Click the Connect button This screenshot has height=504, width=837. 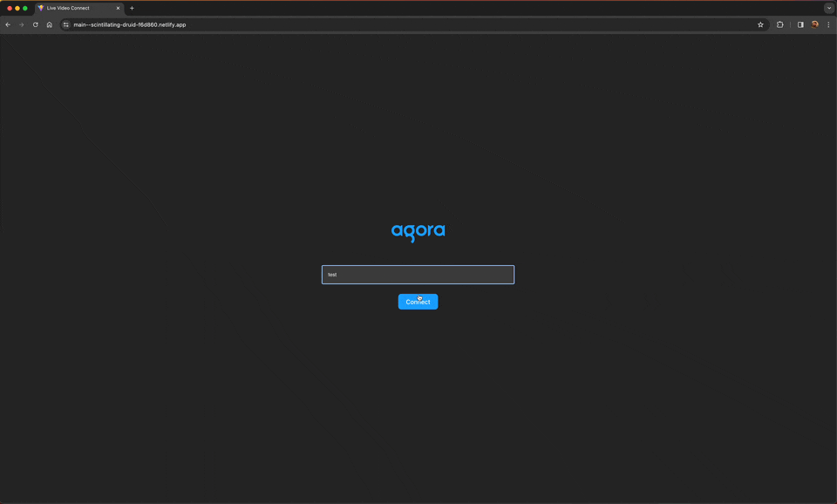coord(418,302)
